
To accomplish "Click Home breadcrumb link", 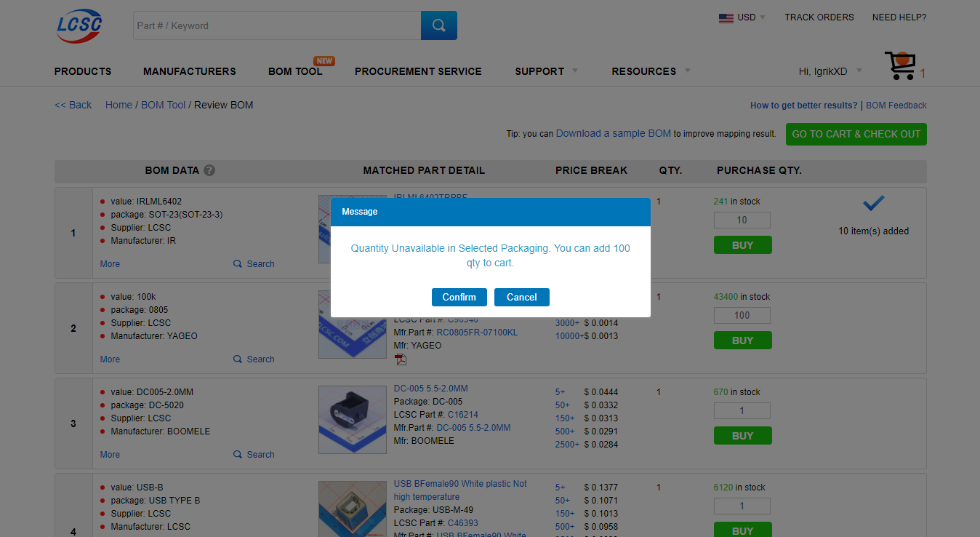I will click(x=119, y=105).
